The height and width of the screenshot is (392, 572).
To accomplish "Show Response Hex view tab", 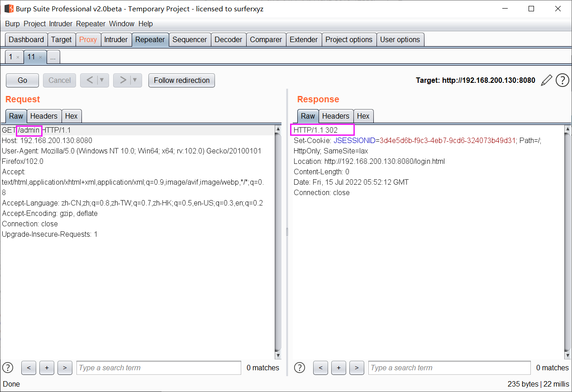I will pos(363,116).
